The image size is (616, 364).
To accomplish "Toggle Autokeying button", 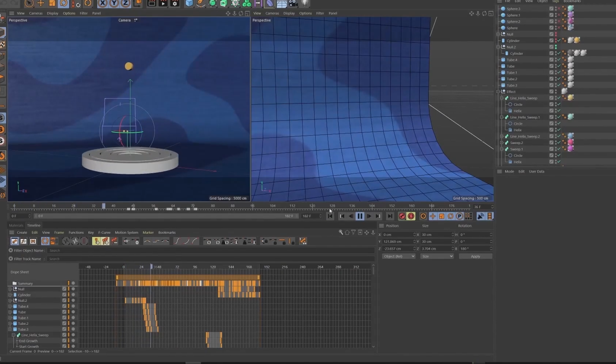I will [x=411, y=216].
